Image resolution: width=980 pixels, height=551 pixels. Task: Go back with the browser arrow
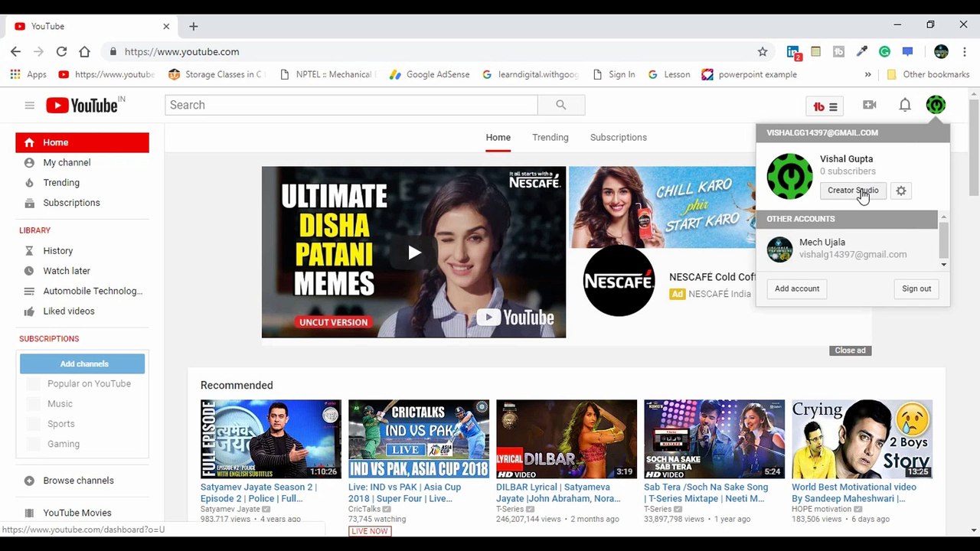click(15, 51)
